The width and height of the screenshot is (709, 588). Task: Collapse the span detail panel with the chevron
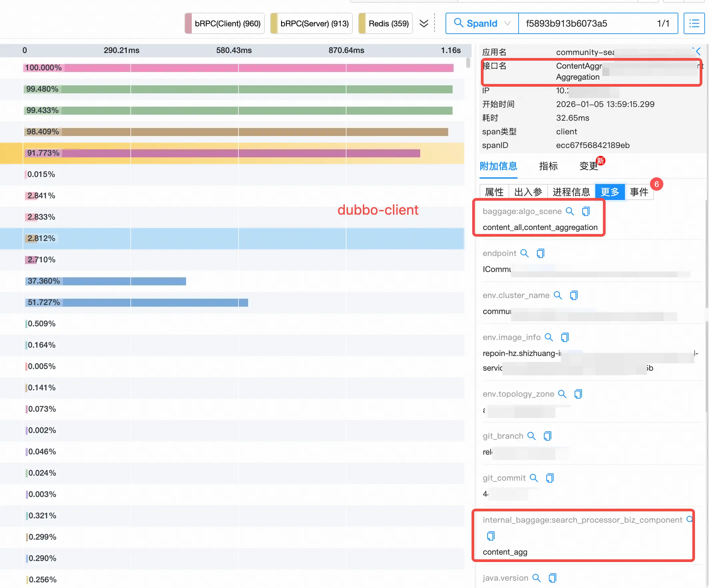click(x=698, y=51)
